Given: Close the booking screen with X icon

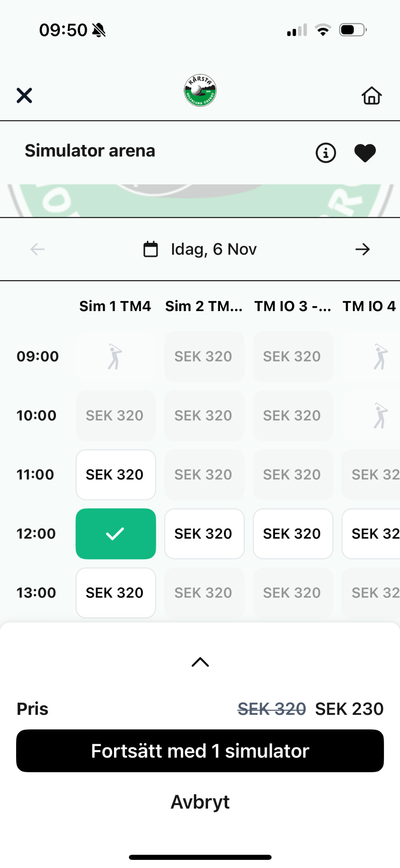Looking at the screenshot, I should [x=24, y=95].
